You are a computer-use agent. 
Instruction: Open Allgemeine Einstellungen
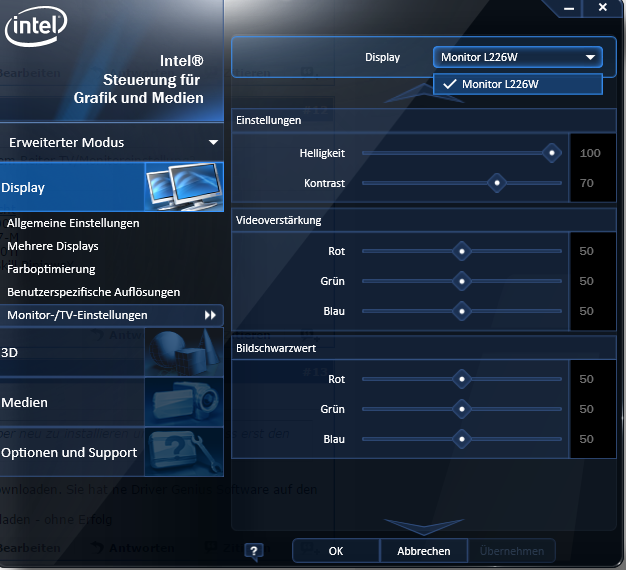(x=73, y=223)
